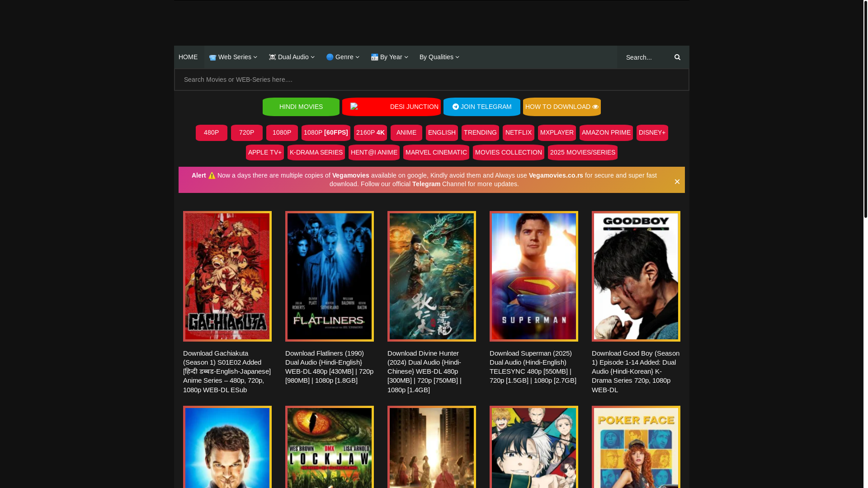Open the Flatliners poster thumbnail
The image size is (868, 488).
330,276
